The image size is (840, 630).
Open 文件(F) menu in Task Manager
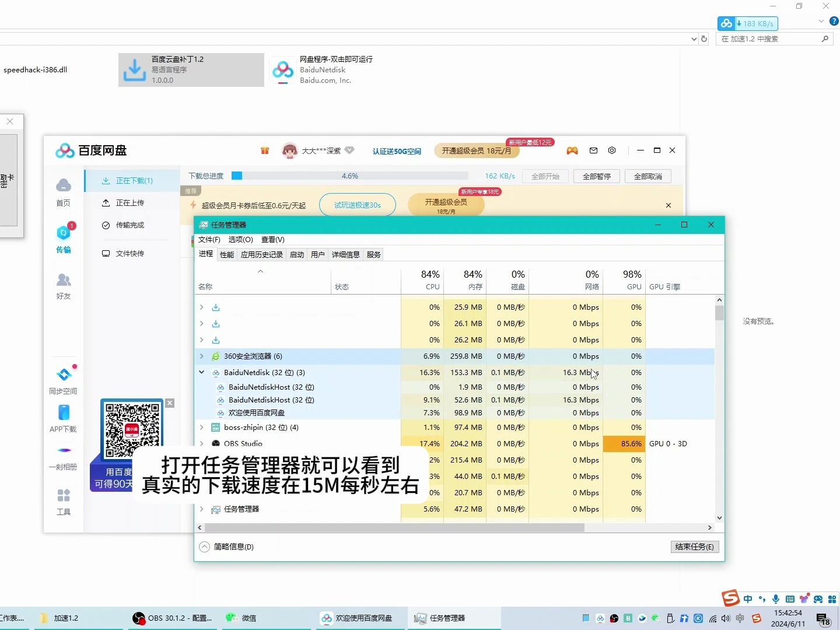coord(209,240)
